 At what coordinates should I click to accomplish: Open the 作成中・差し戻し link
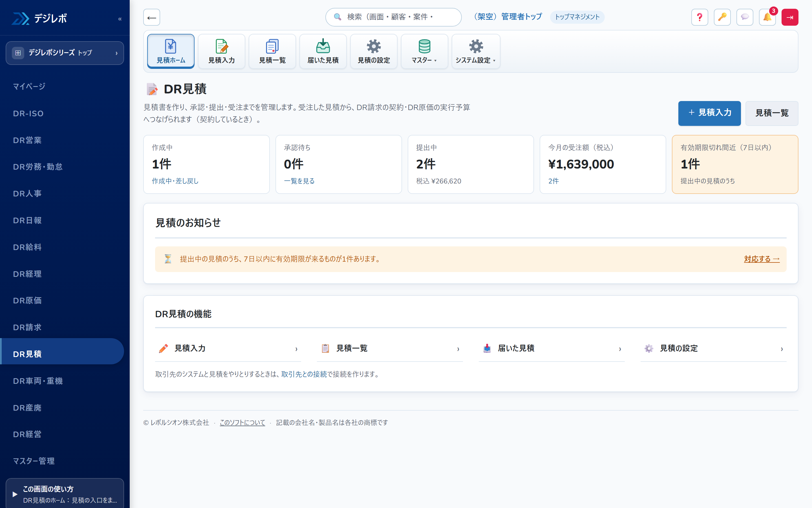coord(175,181)
